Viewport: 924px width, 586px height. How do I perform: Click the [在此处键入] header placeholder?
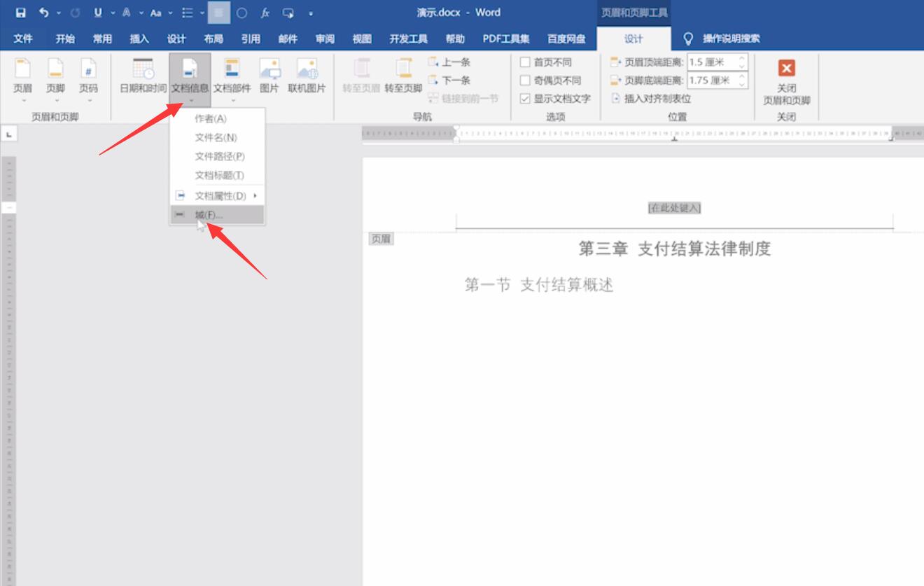point(674,208)
